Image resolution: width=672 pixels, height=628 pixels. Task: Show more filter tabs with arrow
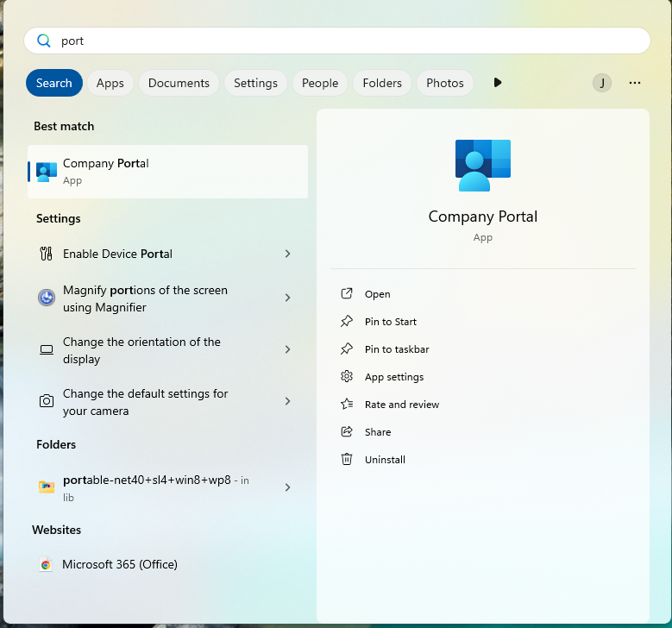[497, 82]
